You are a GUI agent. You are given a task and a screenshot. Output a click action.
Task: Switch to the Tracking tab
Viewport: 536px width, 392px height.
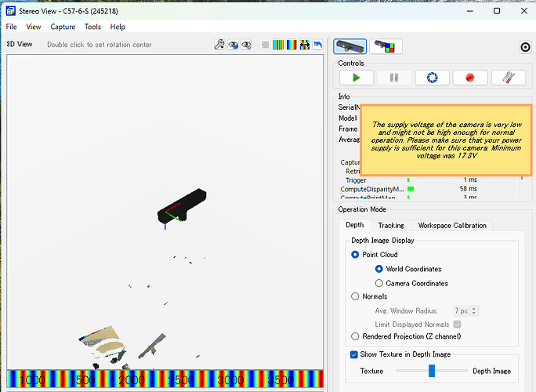point(391,226)
